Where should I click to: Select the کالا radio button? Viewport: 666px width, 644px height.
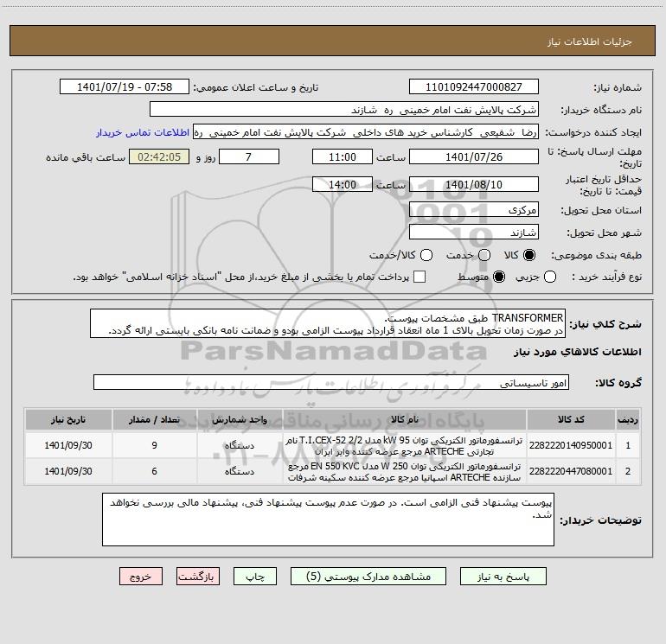529,255
